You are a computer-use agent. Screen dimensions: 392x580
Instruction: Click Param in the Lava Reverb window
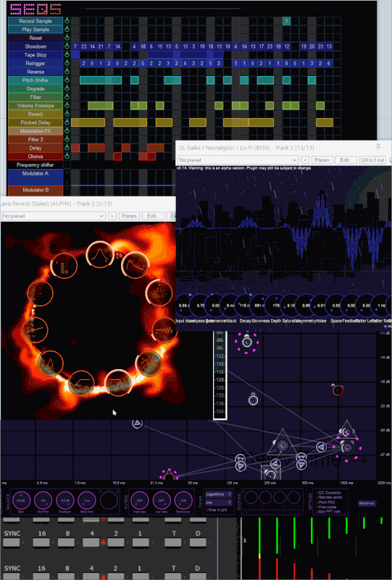point(129,216)
